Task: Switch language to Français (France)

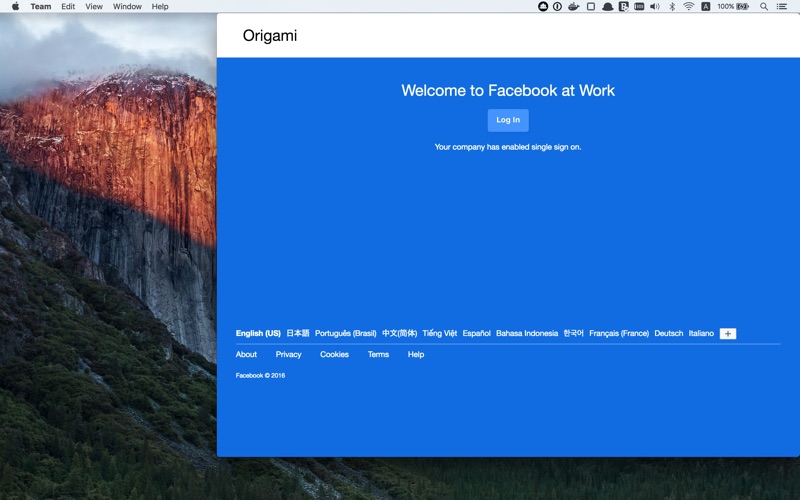Action: click(x=619, y=333)
